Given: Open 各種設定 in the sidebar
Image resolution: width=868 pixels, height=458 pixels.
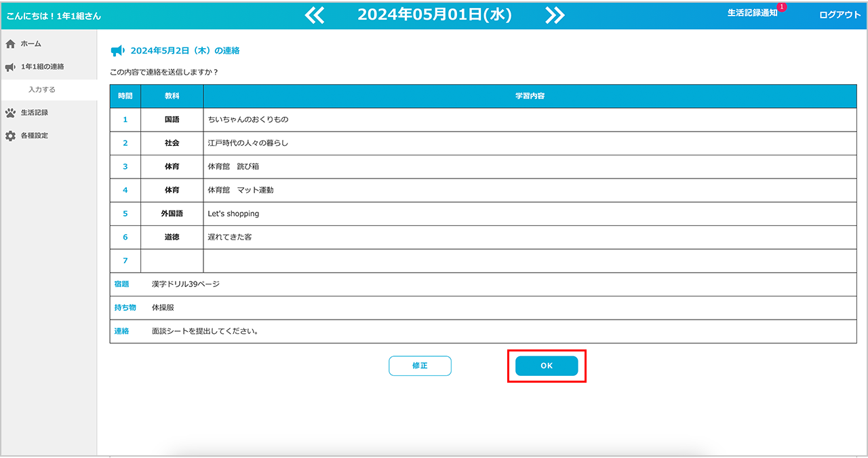Looking at the screenshot, I should [34, 136].
